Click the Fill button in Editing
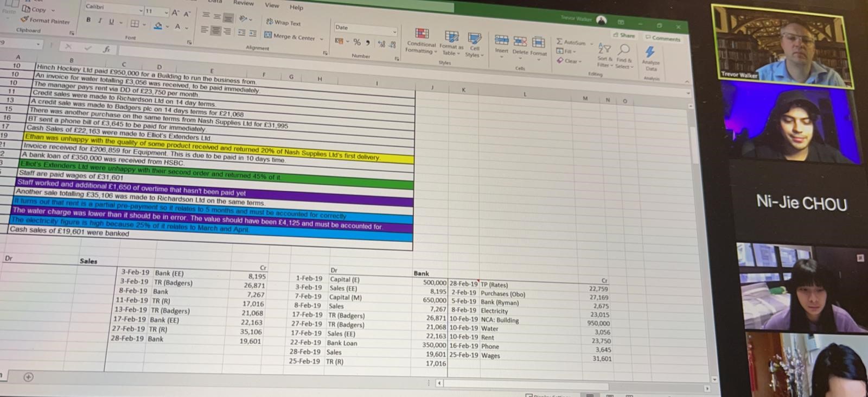 (565, 52)
